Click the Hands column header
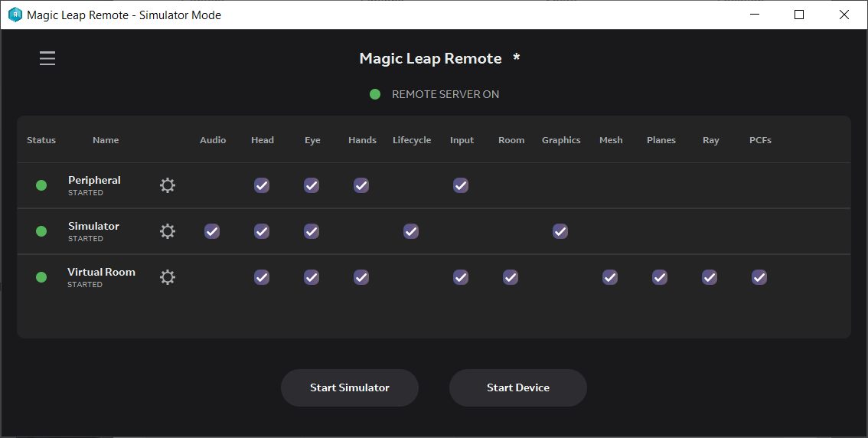The image size is (868, 438). (363, 140)
